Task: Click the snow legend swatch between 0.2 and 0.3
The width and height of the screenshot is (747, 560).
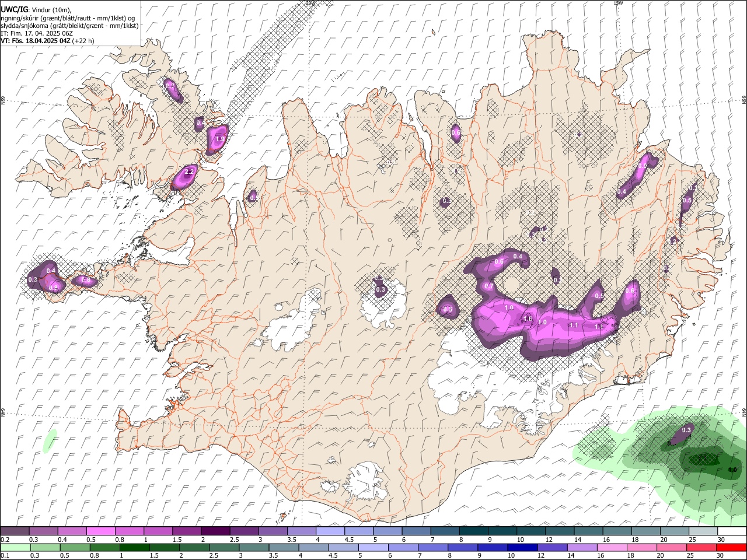Action: (15, 531)
